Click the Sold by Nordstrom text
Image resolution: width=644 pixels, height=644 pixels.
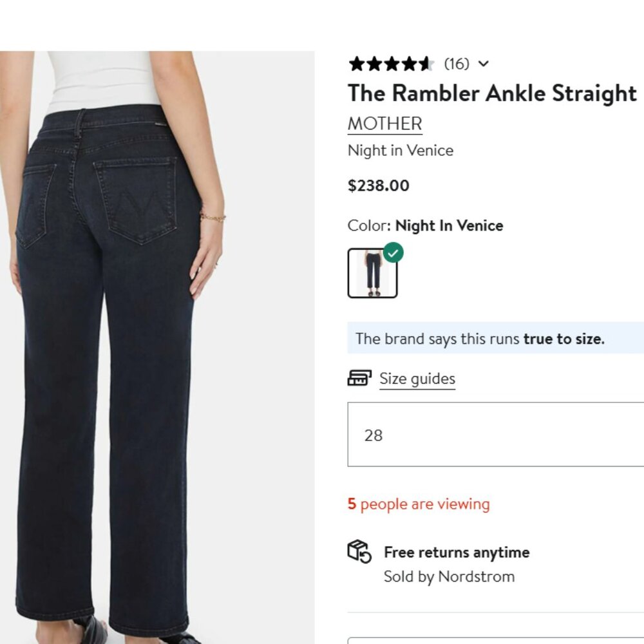click(448, 576)
